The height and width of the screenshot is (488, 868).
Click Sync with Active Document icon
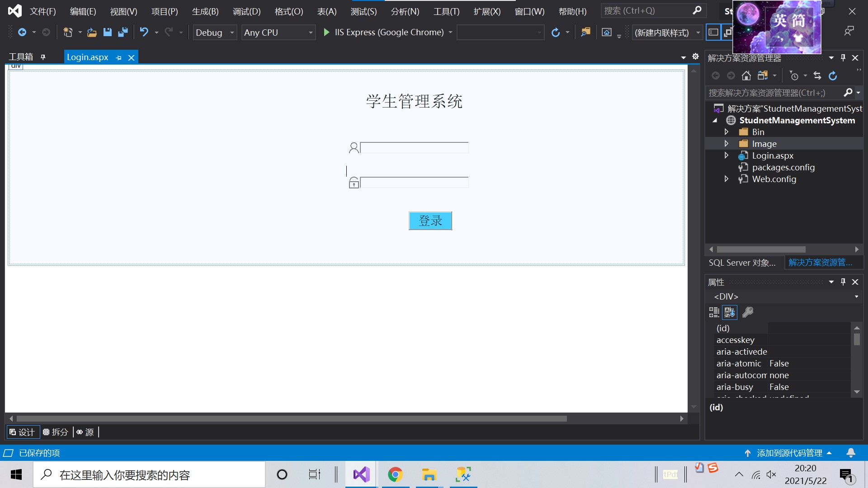click(x=817, y=75)
